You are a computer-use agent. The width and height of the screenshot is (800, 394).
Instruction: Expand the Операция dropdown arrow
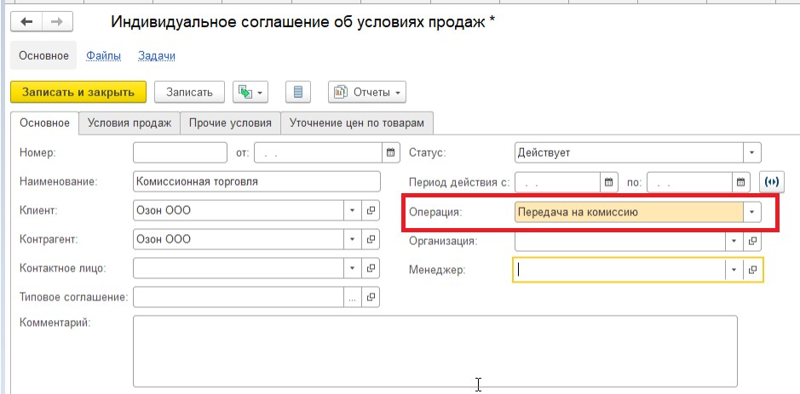[752, 212]
